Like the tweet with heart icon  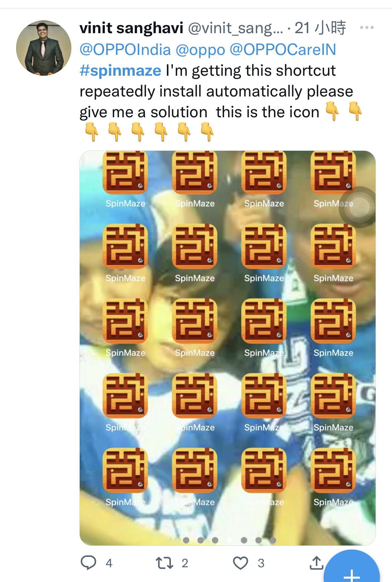pos(241,563)
